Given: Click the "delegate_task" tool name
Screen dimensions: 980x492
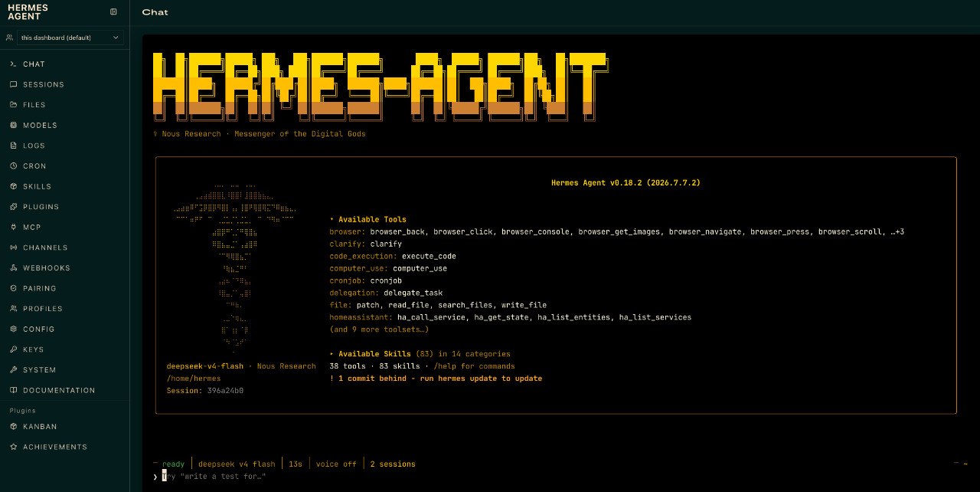Looking at the screenshot, I should [x=413, y=293].
